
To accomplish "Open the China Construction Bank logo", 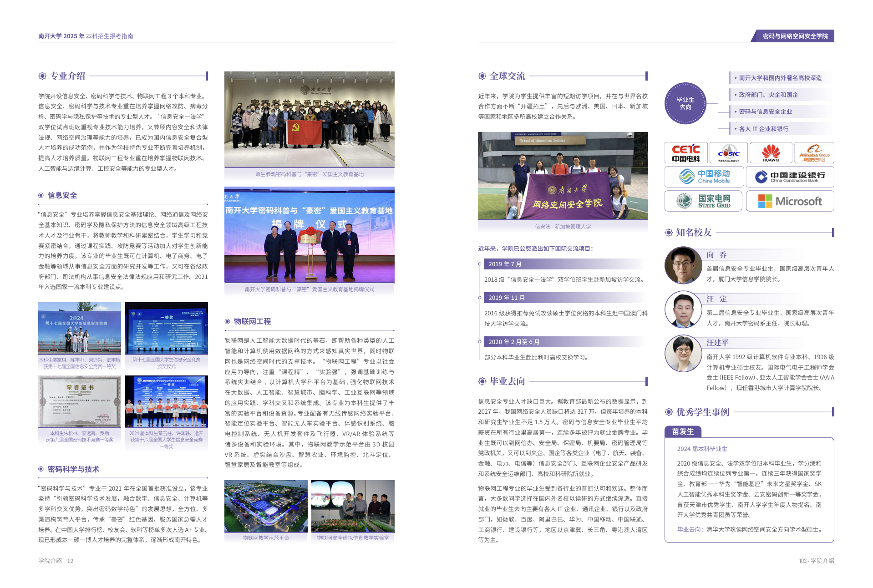I will pos(790,177).
